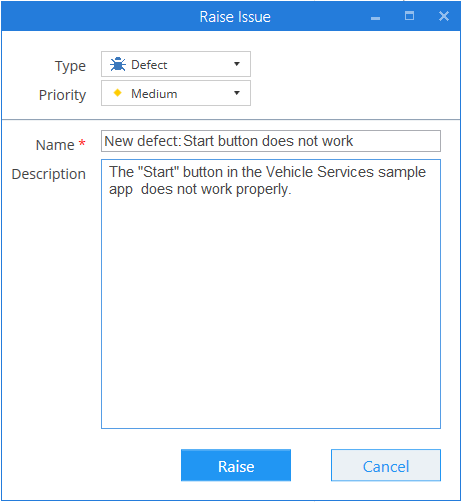Click the Description label
This screenshot has width=461, height=502.
(x=49, y=174)
